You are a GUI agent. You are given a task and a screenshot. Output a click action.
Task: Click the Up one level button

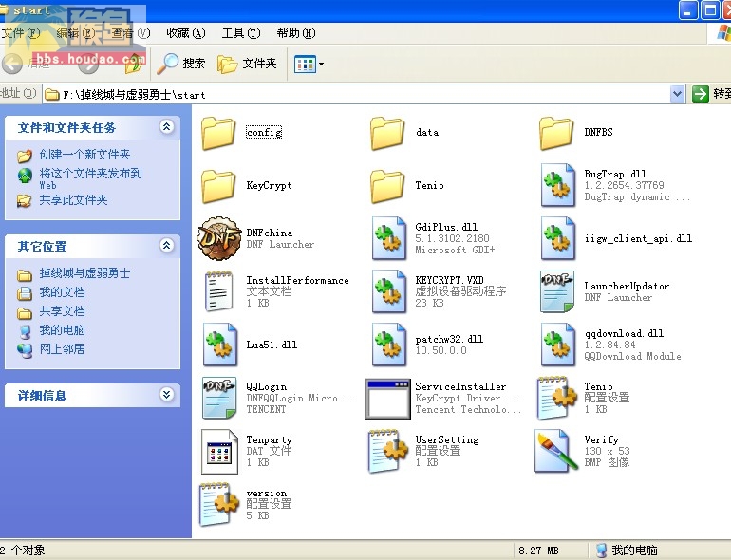click(x=134, y=64)
